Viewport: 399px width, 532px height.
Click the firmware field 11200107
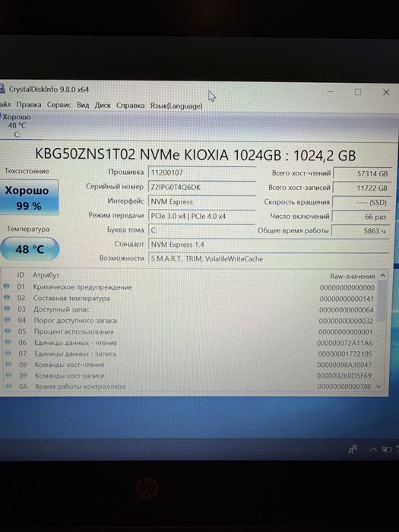click(201, 173)
